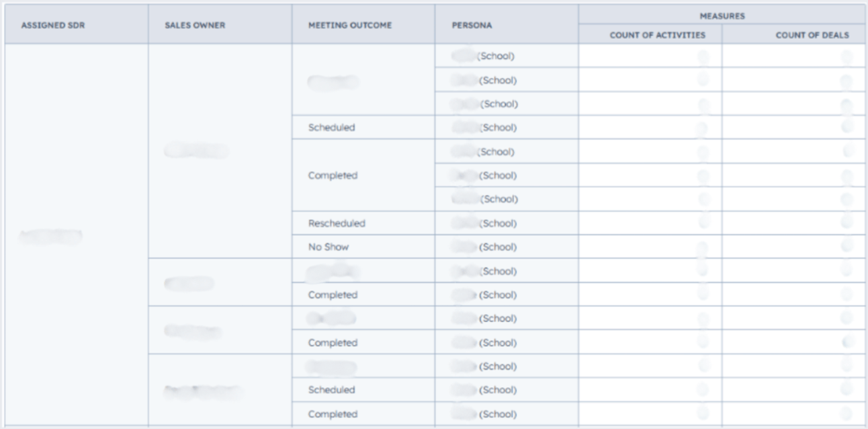Click the topmost Scheduled outcome cell
Image resolution: width=868 pixels, height=429 pixels.
coord(331,128)
